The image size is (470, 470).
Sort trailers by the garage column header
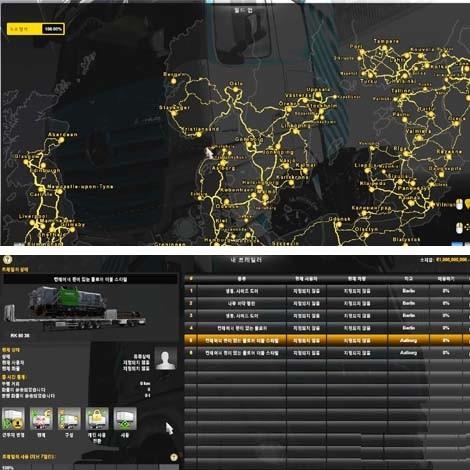[x=408, y=279]
